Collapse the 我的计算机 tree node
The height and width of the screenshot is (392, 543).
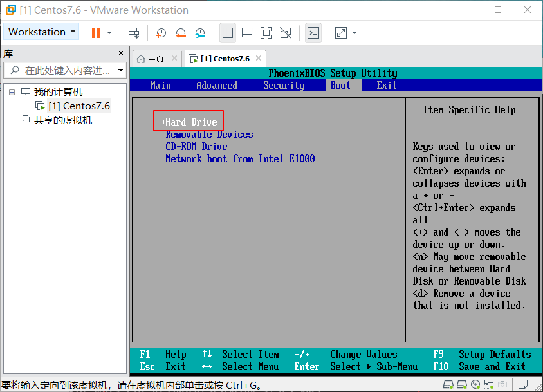[12, 92]
